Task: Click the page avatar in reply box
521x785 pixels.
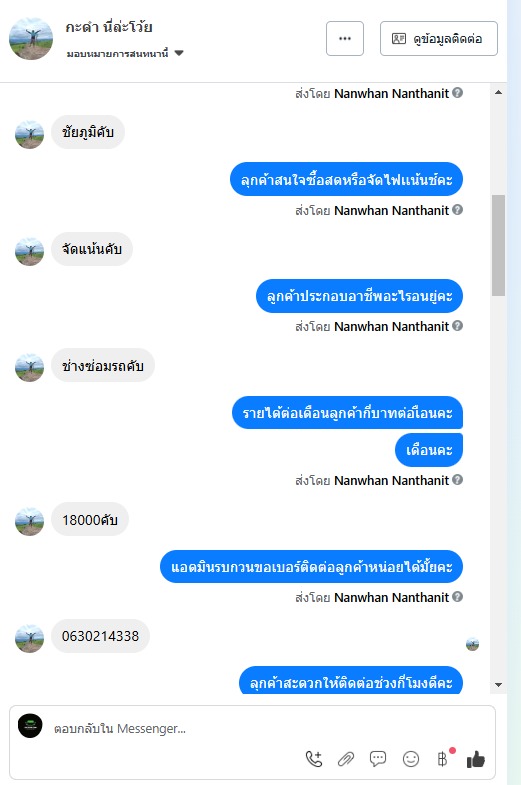Action: (30, 726)
